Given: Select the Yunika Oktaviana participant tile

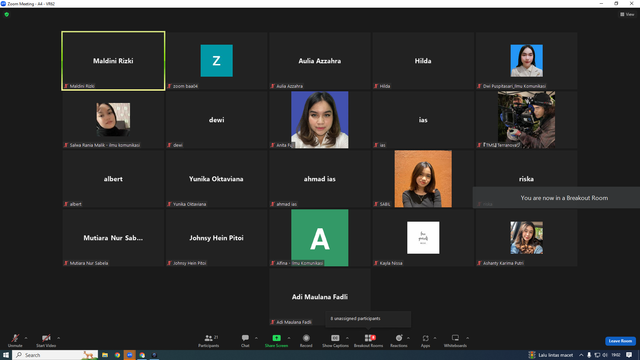Looking at the screenshot, I should (x=216, y=179).
